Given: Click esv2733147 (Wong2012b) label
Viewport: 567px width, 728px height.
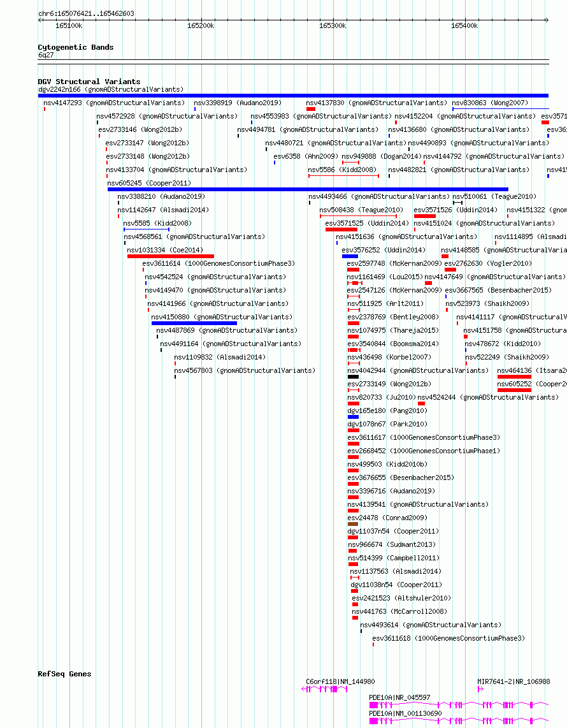Looking at the screenshot, I should coord(148,143).
